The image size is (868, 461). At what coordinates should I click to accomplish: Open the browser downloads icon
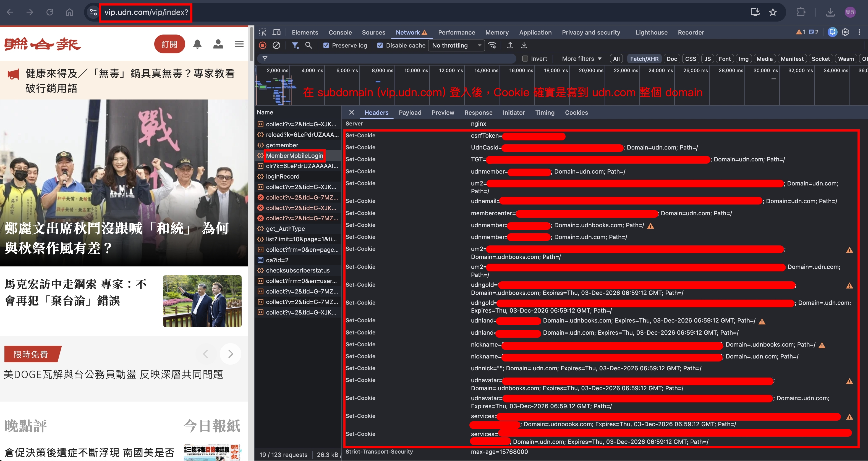pos(830,12)
